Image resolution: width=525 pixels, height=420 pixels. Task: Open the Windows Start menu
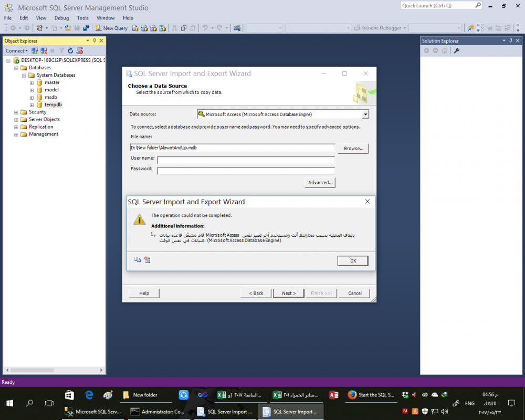(x=9, y=403)
